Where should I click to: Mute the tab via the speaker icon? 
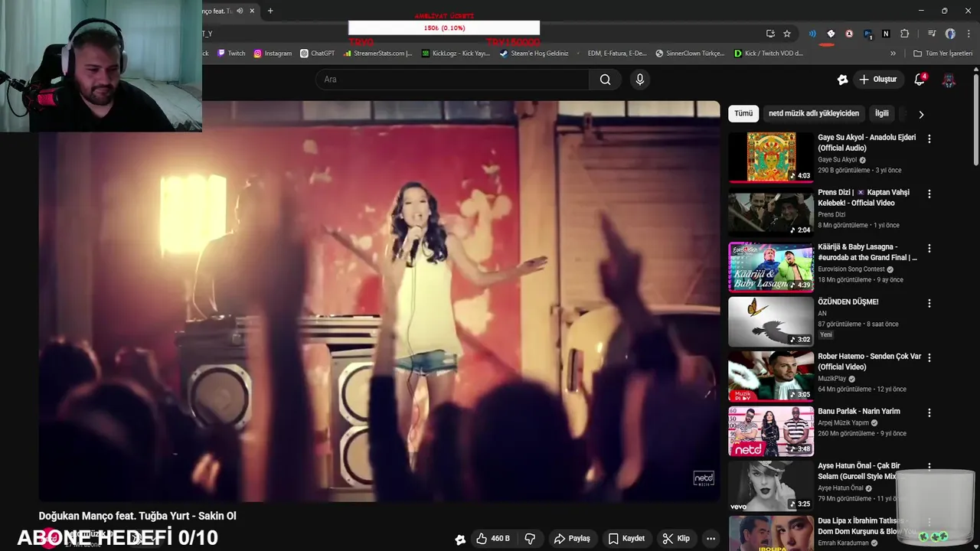pos(240,11)
